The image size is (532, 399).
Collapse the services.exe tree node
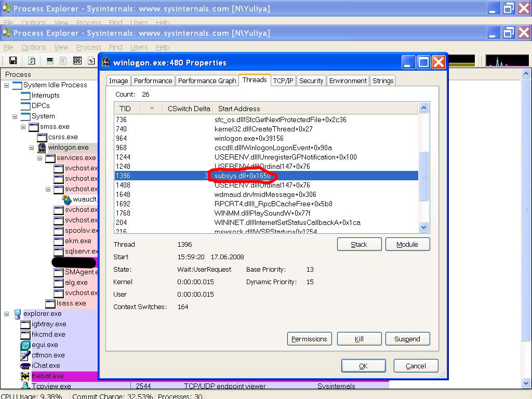click(x=39, y=158)
